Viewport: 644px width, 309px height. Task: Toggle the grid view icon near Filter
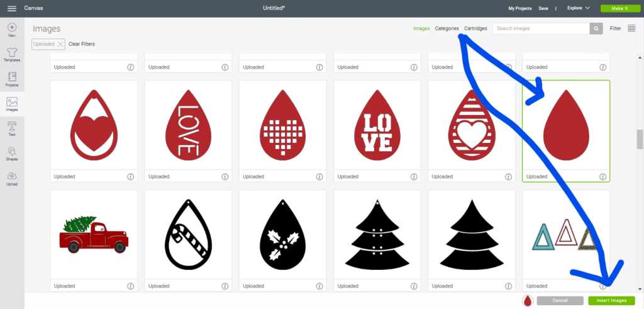point(631,28)
